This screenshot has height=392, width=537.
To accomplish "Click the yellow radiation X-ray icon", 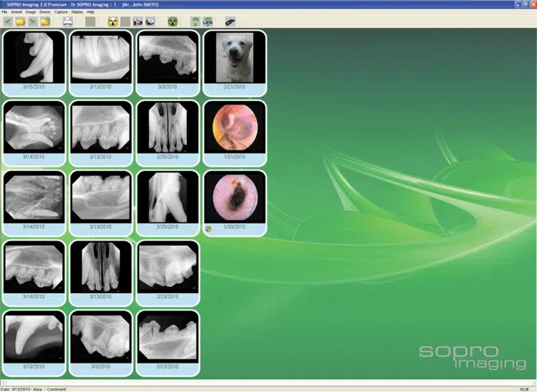I will coord(112,21).
